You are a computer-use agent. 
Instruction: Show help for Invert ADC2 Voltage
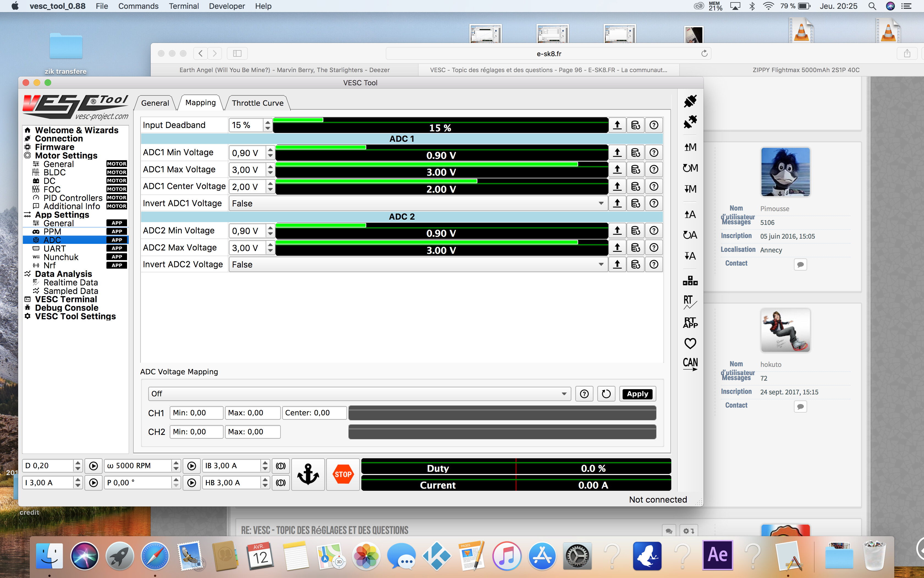point(654,264)
